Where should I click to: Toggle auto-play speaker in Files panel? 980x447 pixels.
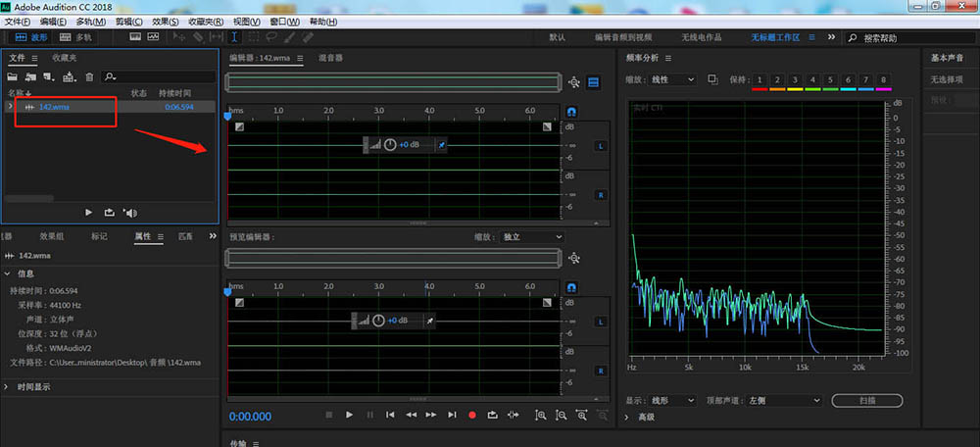coord(130,213)
